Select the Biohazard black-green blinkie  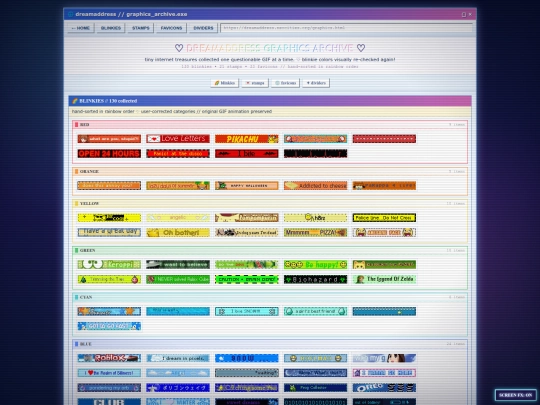(x=315, y=279)
